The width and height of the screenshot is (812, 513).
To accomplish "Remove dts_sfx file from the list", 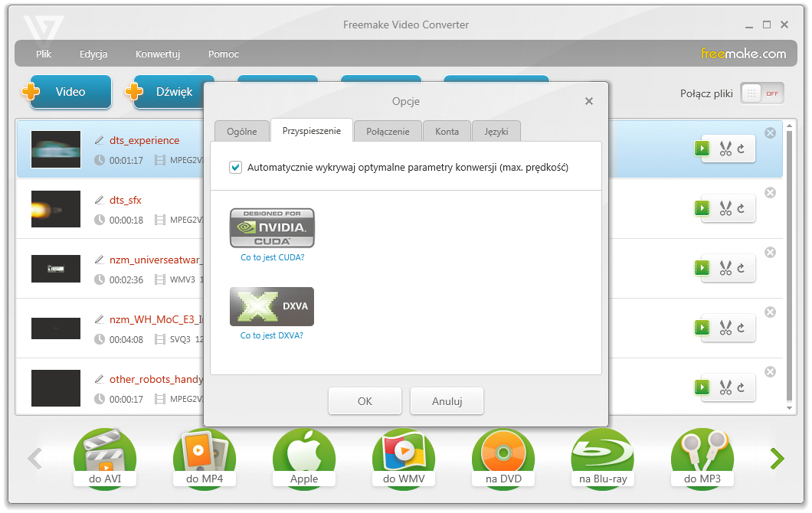I will [770, 193].
